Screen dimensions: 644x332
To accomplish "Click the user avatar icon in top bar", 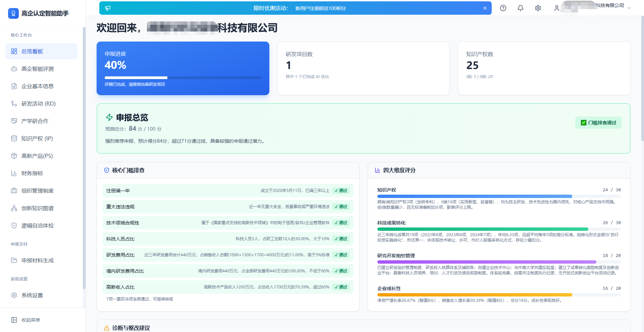I will coord(557,8).
